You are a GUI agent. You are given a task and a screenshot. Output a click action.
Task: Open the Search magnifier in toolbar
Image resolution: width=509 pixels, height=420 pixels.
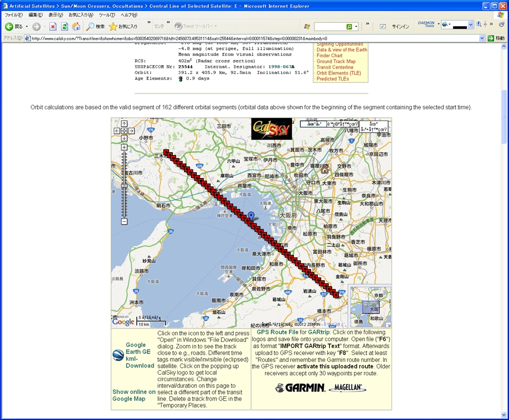point(95,27)
